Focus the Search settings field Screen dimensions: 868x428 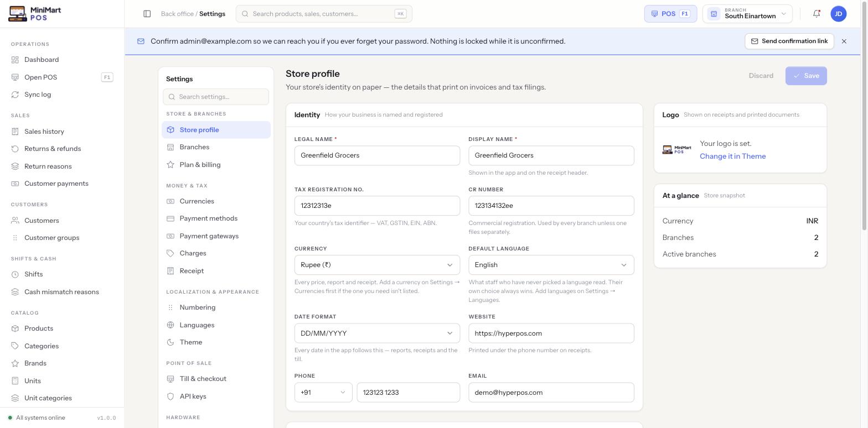[216, 97]
